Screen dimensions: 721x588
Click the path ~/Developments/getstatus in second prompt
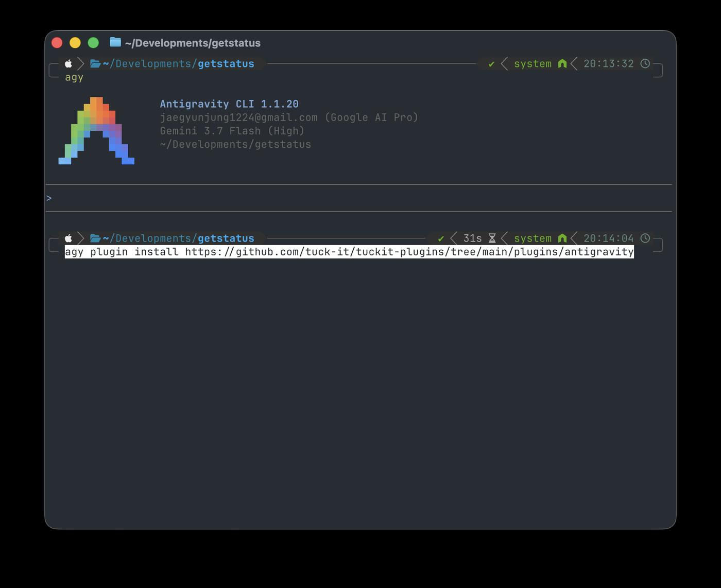click(x=179, y=238)
